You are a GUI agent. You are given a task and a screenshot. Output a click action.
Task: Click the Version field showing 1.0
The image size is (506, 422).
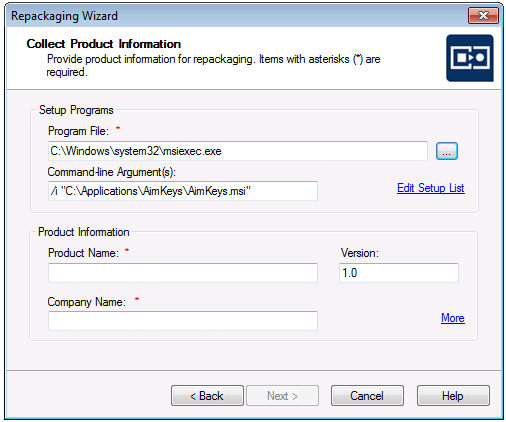pyautogui.click(x=399, y=273)
